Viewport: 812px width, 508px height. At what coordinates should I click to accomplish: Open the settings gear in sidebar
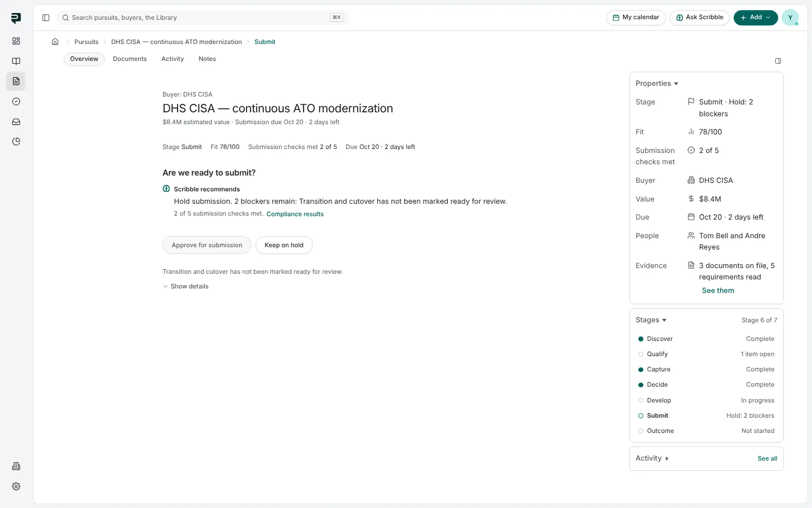(16, 487)
